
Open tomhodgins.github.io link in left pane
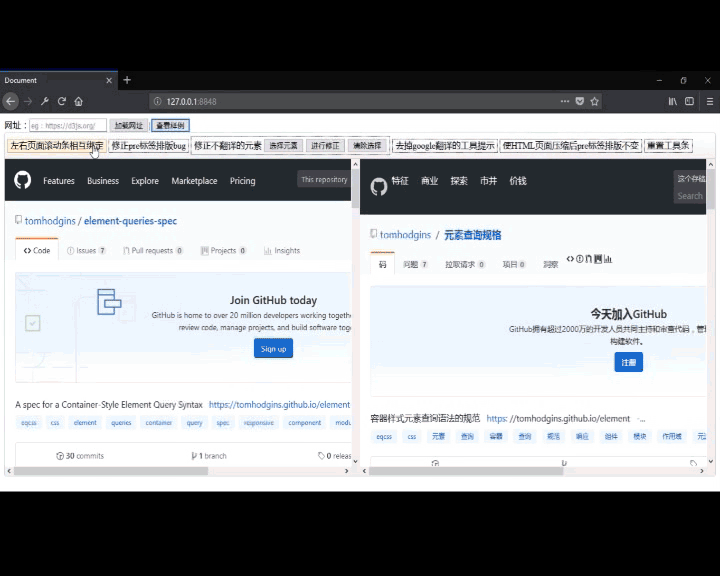(279, 405)
